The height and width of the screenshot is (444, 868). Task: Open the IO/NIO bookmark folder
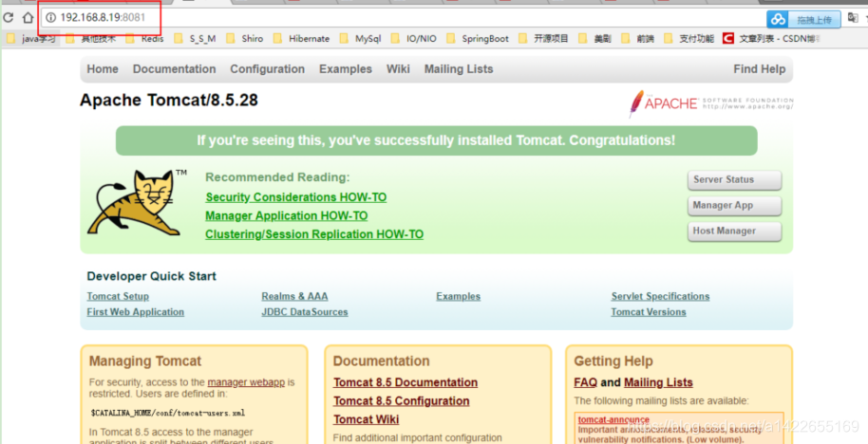tap(413, 39)
